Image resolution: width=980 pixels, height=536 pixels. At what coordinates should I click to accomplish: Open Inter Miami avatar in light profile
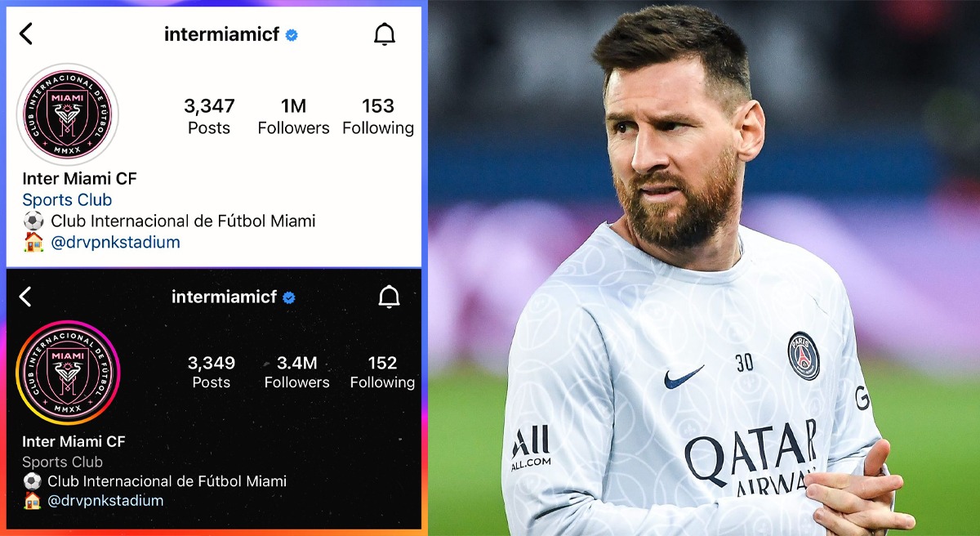(68, 114)
